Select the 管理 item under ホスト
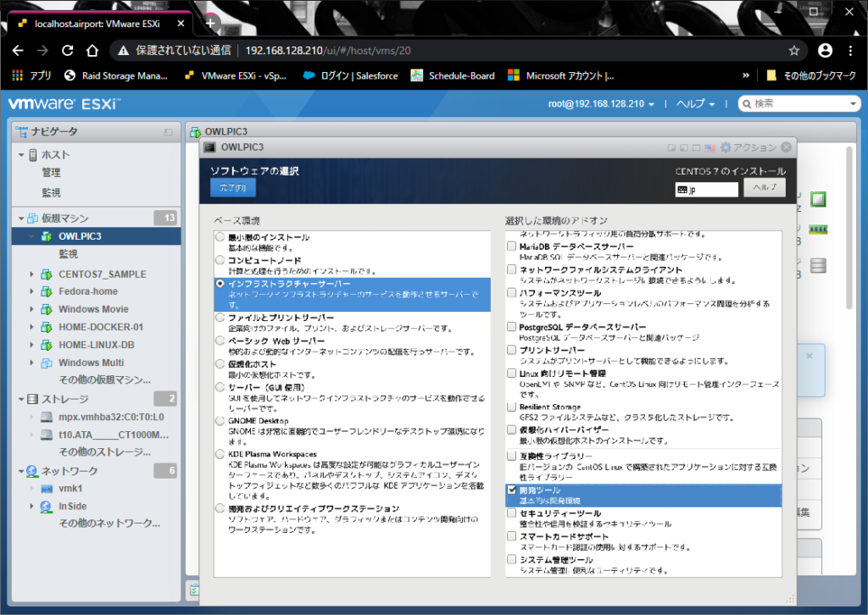This screenshot has height=615, width=868. tap(51, 173)
